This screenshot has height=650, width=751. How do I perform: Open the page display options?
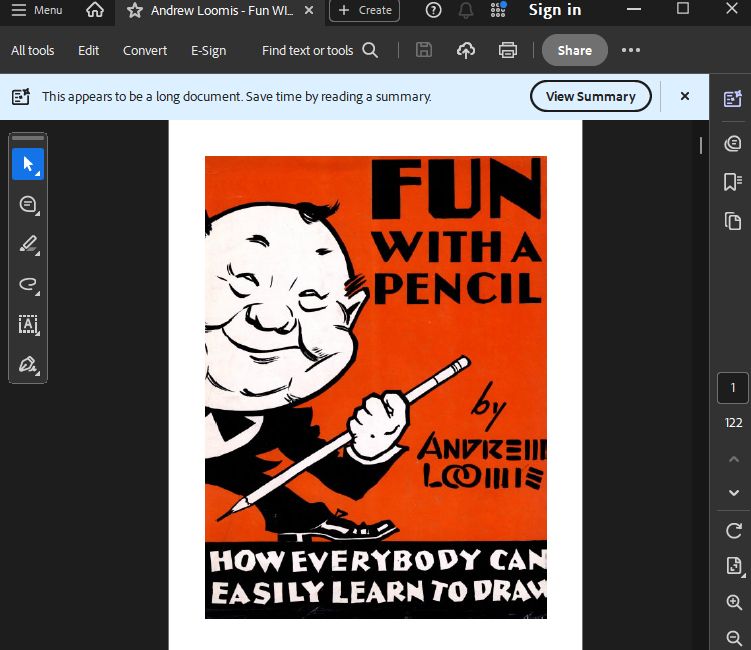[734, 566]
